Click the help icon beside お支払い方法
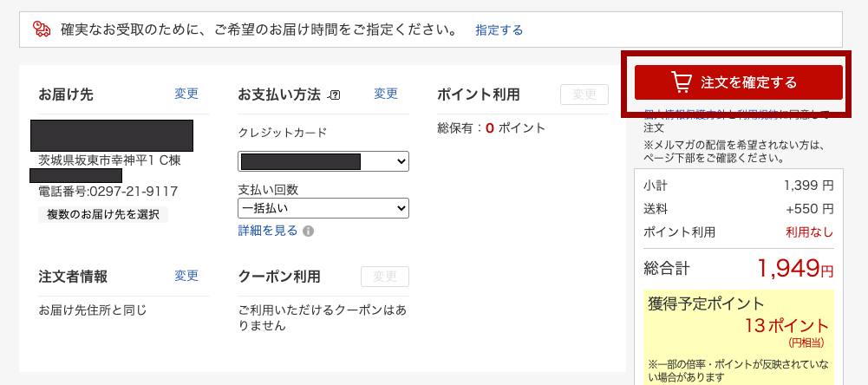868x385 pixels. pyautogui.click(x=335, y=95)
